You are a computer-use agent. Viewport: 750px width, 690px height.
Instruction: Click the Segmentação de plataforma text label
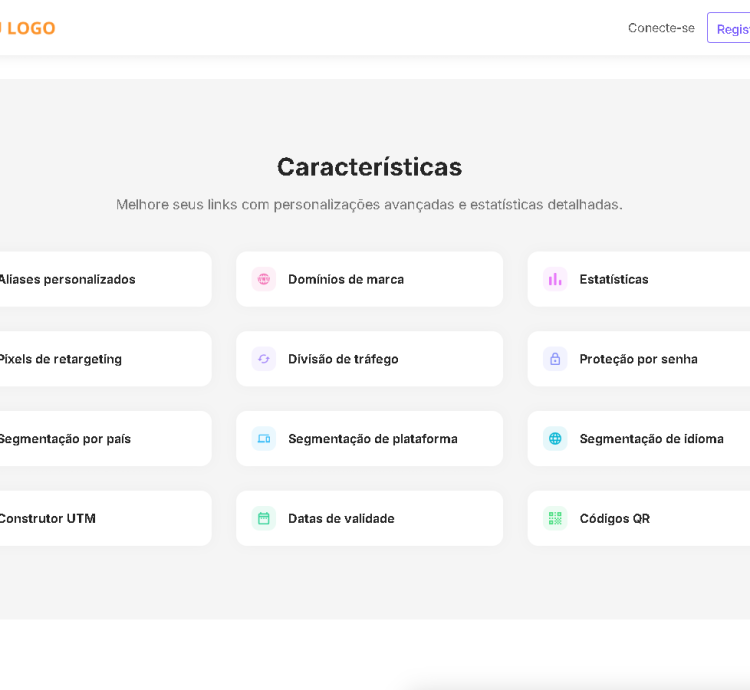(x=372, y=438)
